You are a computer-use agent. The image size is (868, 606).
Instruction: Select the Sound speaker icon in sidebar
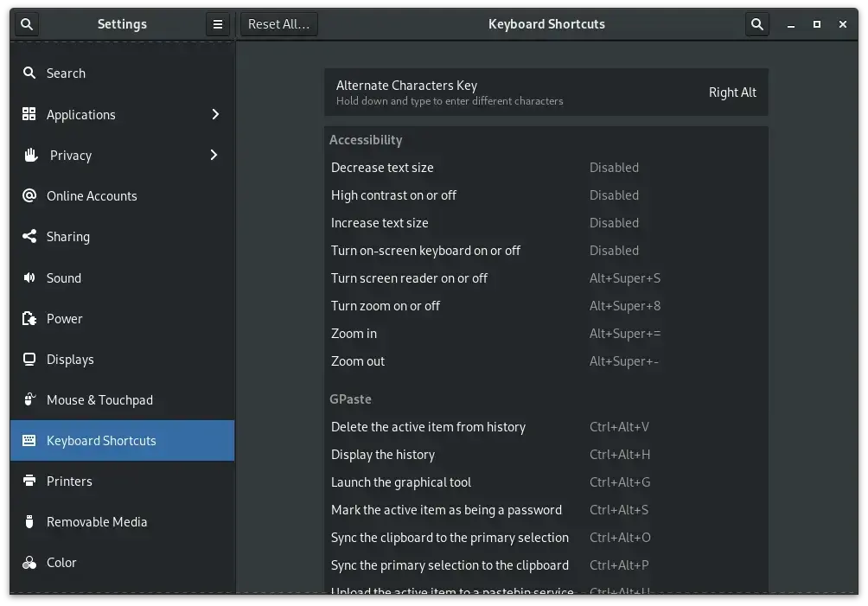(x=29, y=277)
